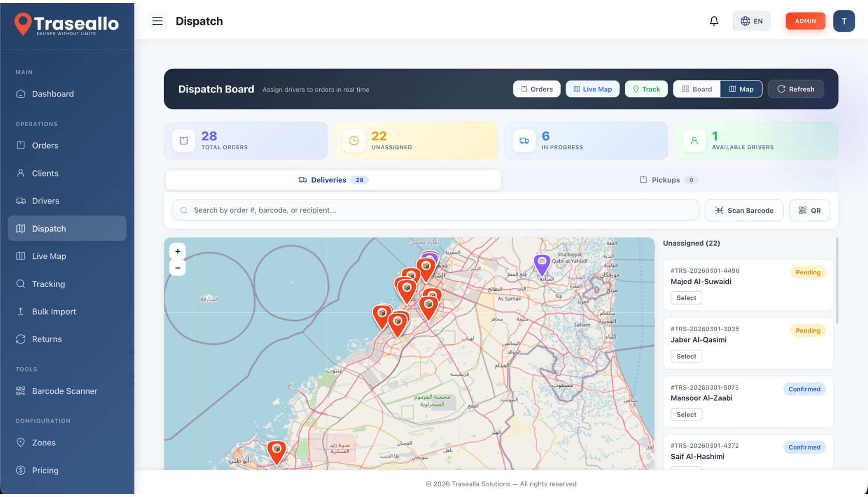Open the QR scanner button
The height and width of the screenshot is (497, 868).
809,210
